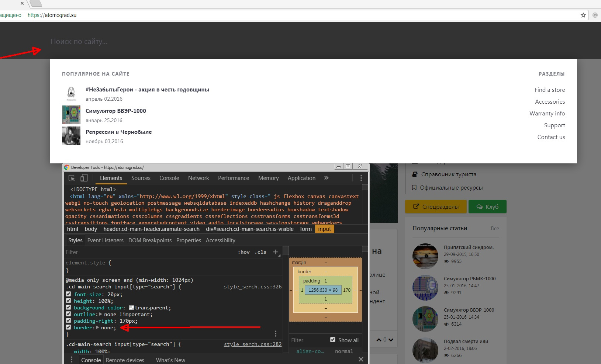
Task: Open the Memory tab
Action: [269, 178]
